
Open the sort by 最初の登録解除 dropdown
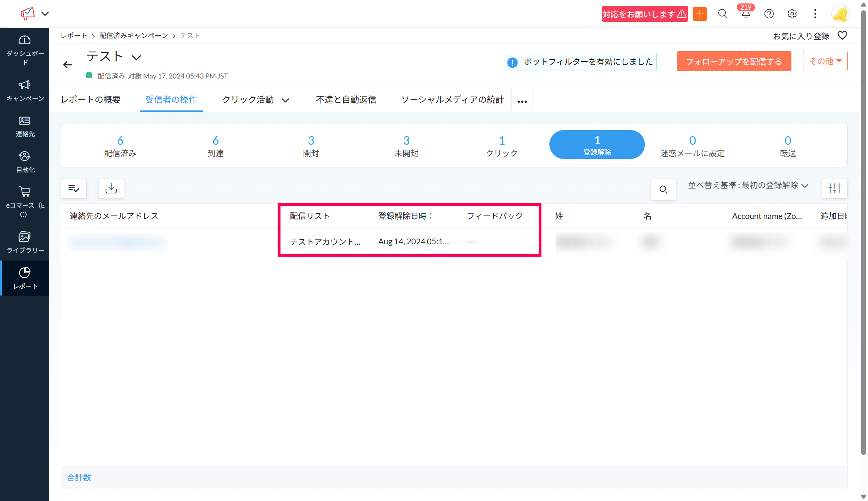point(748,185)
